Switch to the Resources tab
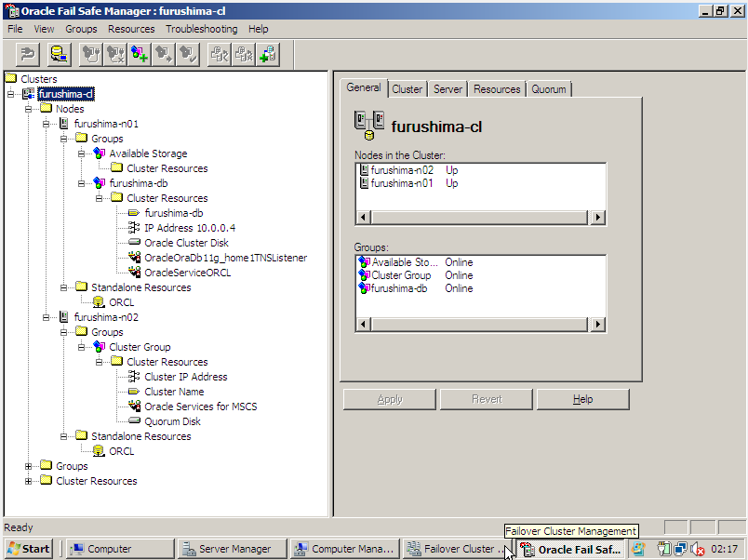Viewport: 748px width, 560px height. point(497,89)
